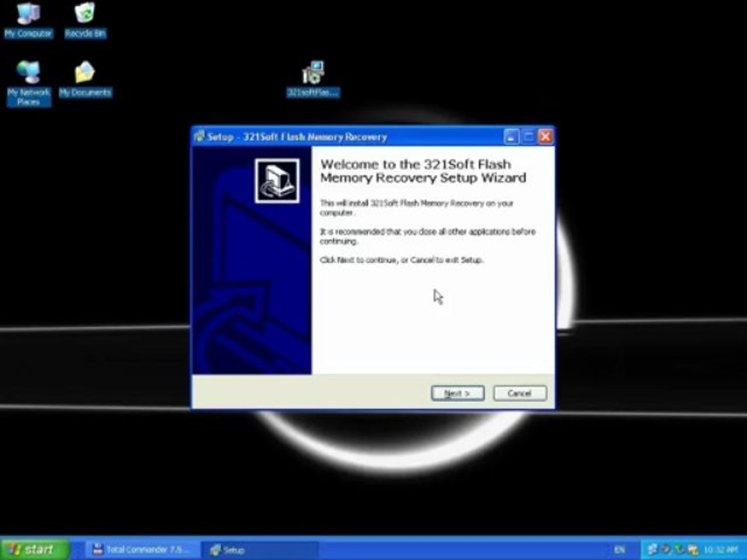Click the EN language indicator
This screenshot has width=747, height=560.
619,550
